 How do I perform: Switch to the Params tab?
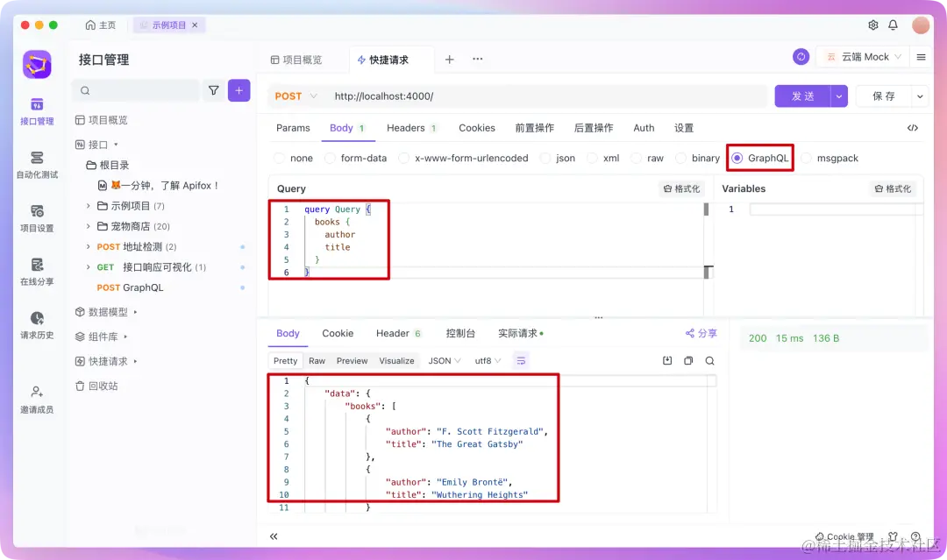[293, 128]
